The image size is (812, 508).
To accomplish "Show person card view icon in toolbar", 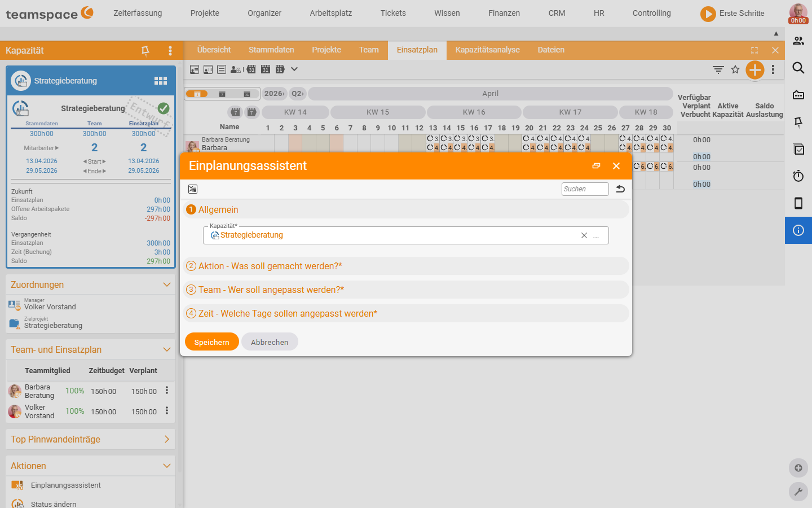I will (195, 69).
